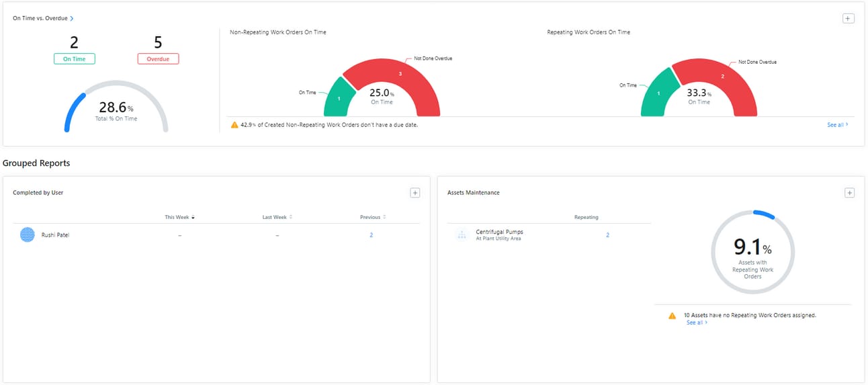
Task: Click the Assets Maintenance title
Action: pos(474,193)
